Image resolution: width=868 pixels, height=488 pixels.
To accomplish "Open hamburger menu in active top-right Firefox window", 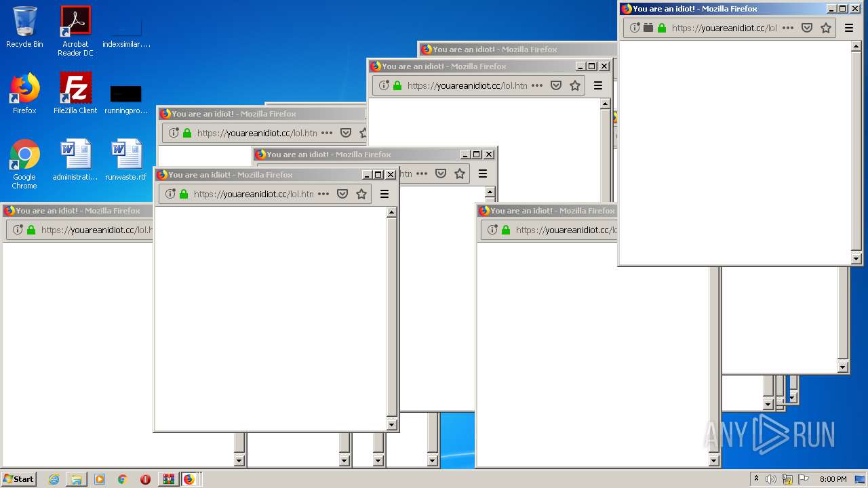I will click(849, 28).
